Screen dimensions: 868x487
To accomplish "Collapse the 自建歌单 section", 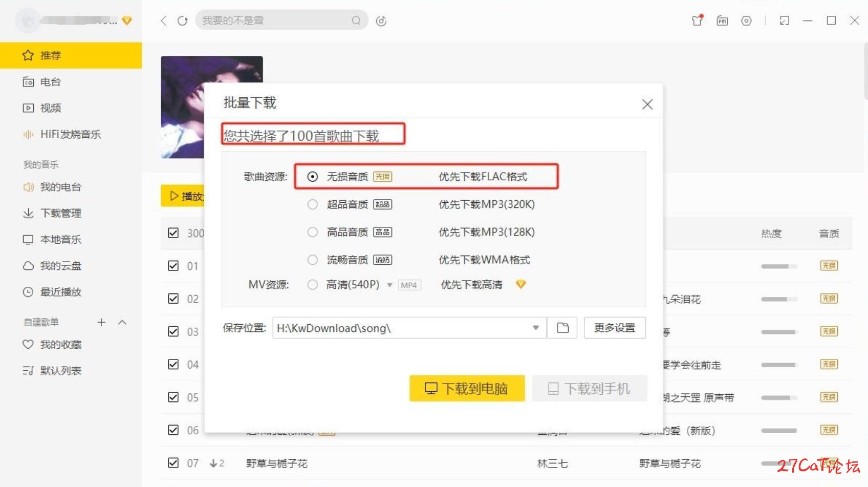I will click(x=122, y=322).
